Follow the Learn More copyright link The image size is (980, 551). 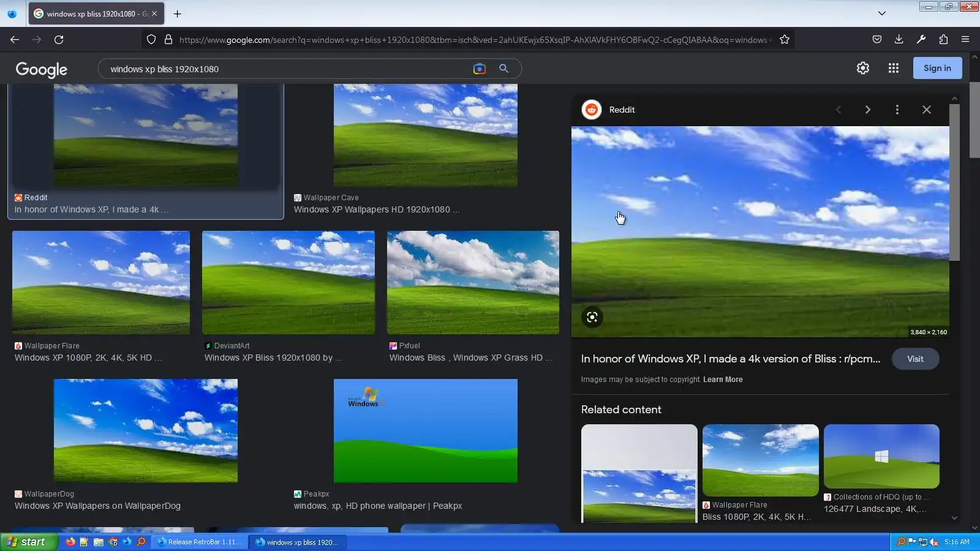tap(723, 380)
